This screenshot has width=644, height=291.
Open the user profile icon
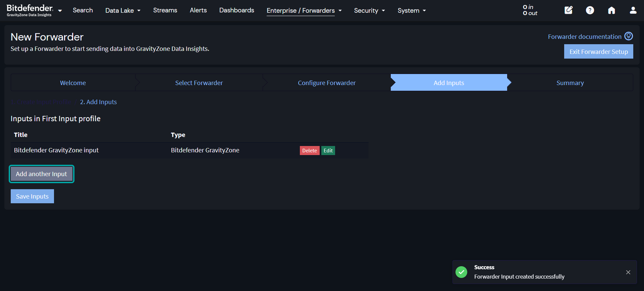(633, 10)
